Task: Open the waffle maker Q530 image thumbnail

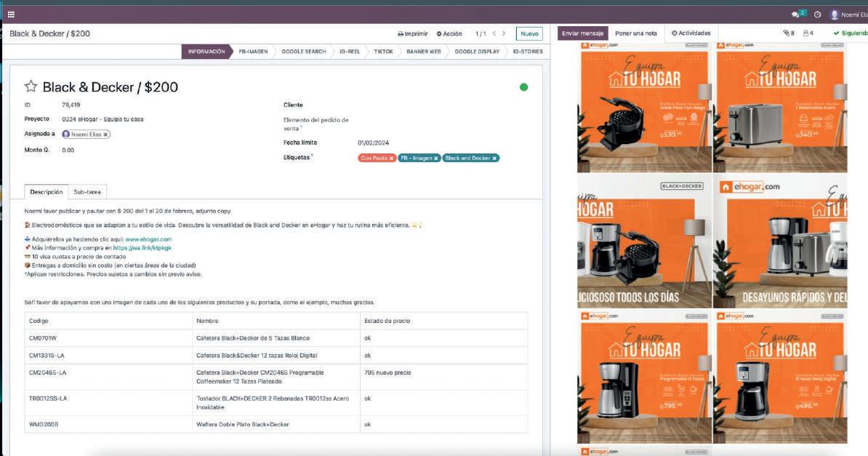Action: (x=644, y=108)
